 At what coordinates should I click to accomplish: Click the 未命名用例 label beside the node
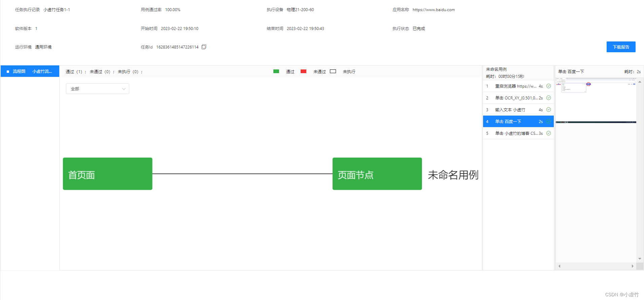[453, 175]
